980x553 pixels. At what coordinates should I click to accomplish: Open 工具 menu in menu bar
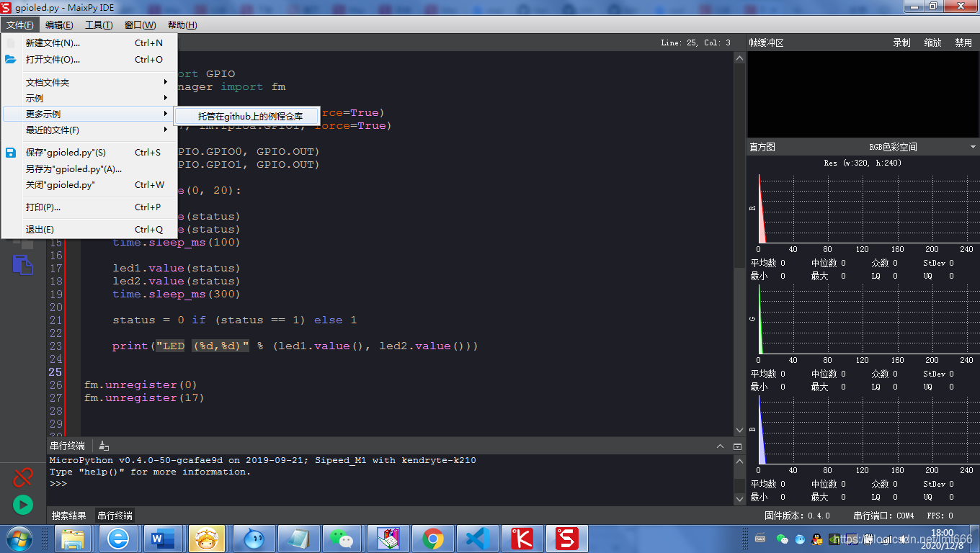tap(99, 25)
